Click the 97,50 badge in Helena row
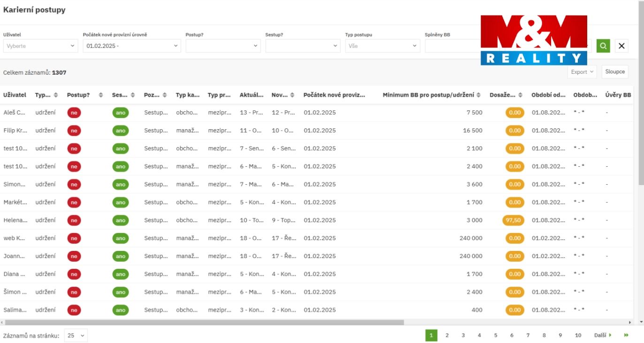This screenshot has height=343, width=644. [514, 220]
